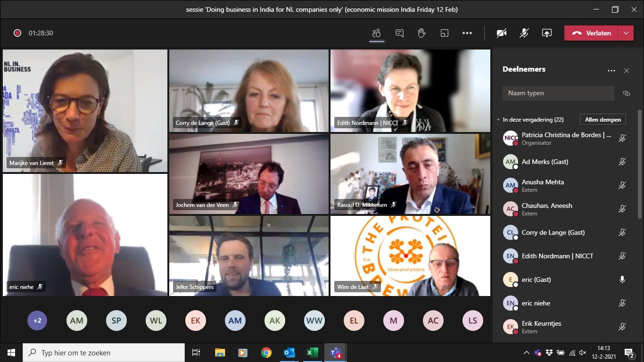Screen dimensions: 644x362
Task: Click the copy invite link icon
Action: click(x=626, y=93)
